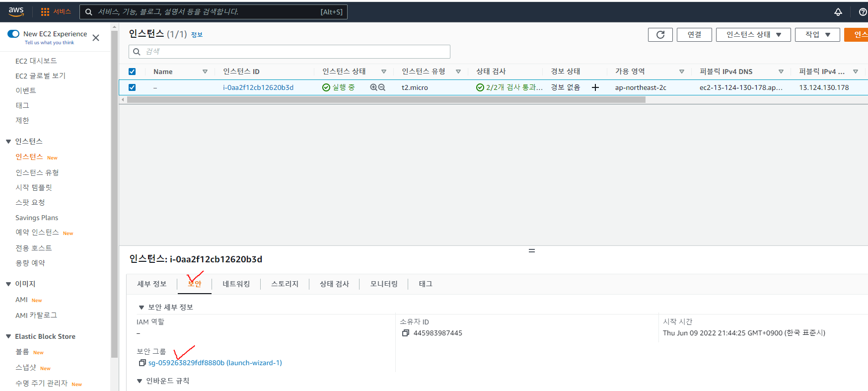
Task: Uncheck the i-0aa2f12cb12620b3d row checkbox
Action: [x=132, y=87]
